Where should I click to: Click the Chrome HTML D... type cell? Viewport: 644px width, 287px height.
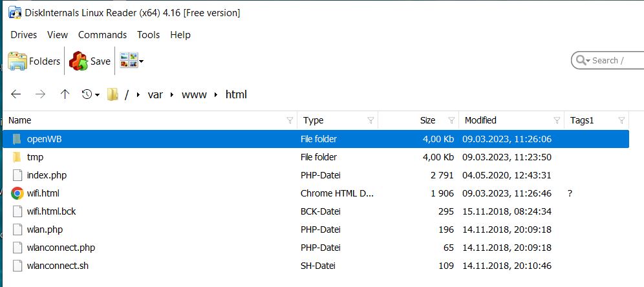pyautogui.click(x=338, y=193)
